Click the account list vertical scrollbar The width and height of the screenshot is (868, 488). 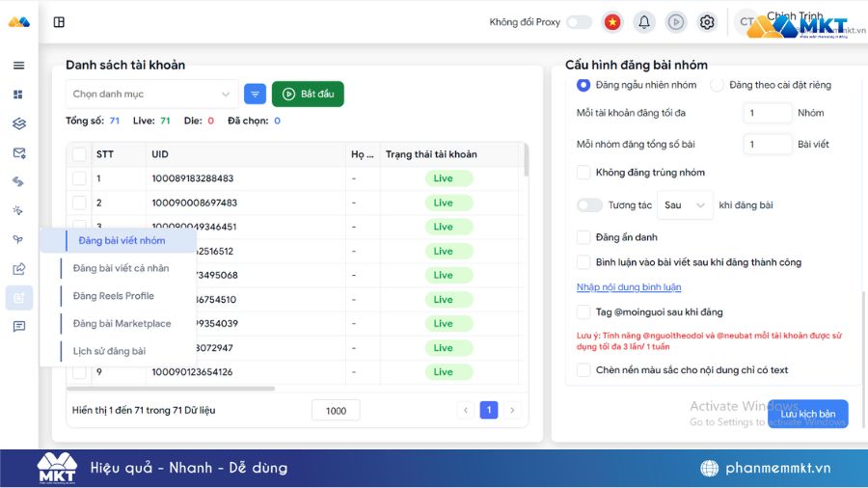coord(526,160)
